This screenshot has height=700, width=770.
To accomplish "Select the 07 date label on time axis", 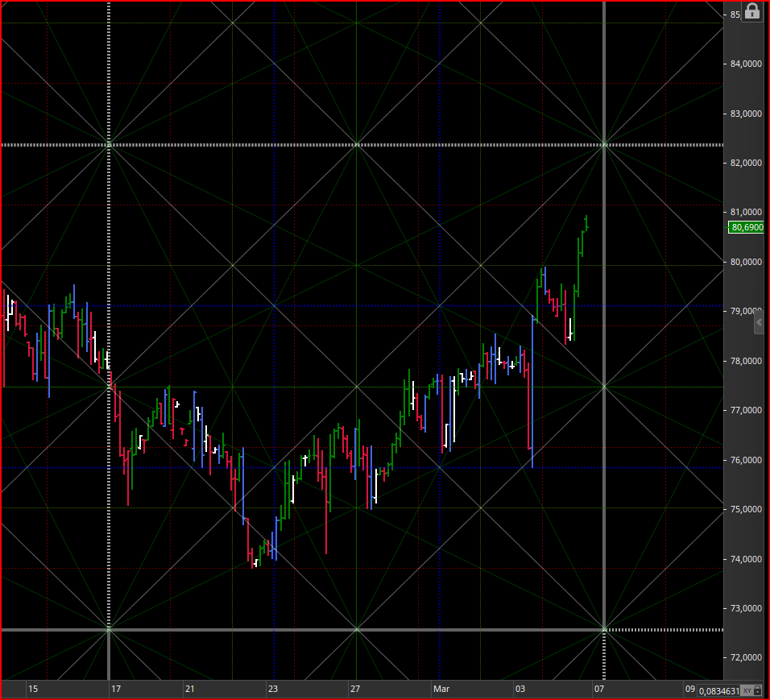I will click(598, 689).
